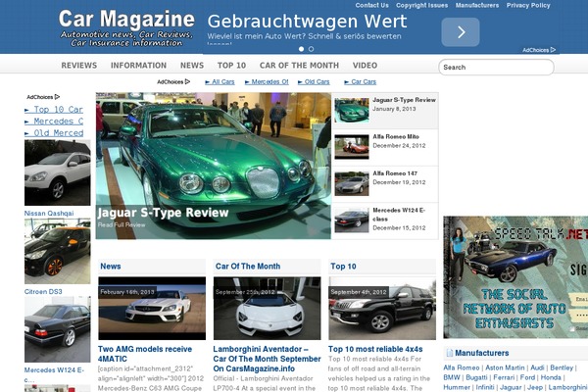Click the Car Of The Month section heading
Image resolution: width=588 pixels, height=392 pixels.
(248, 267)
